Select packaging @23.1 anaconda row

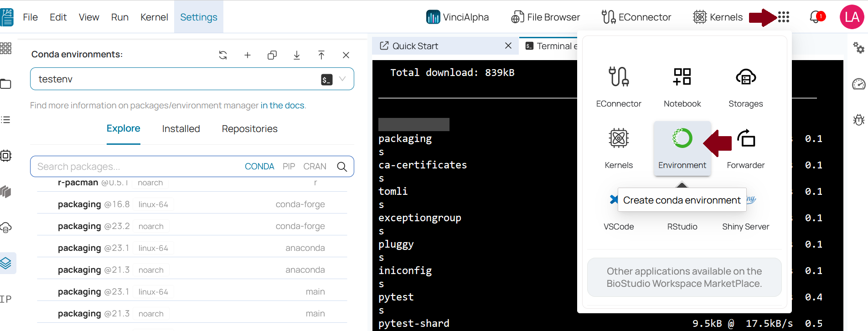click(x=192, y=248)
